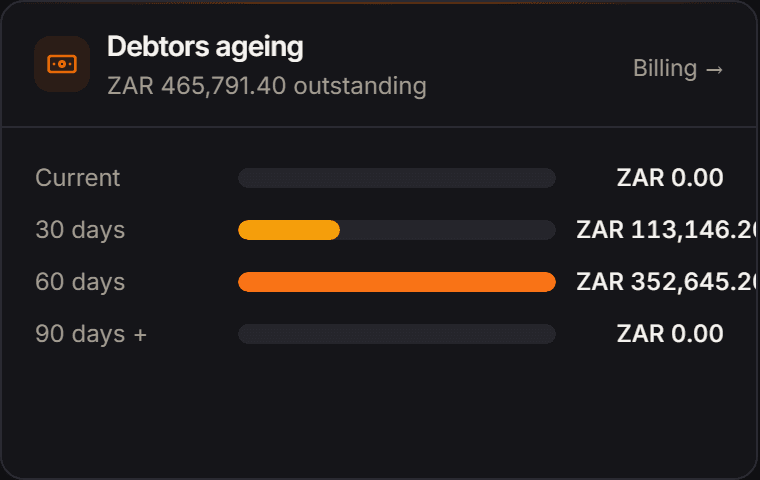Viewport: 760px width, 480px height.
Task: Click the orange banknote icon
Action: [62, 64]
